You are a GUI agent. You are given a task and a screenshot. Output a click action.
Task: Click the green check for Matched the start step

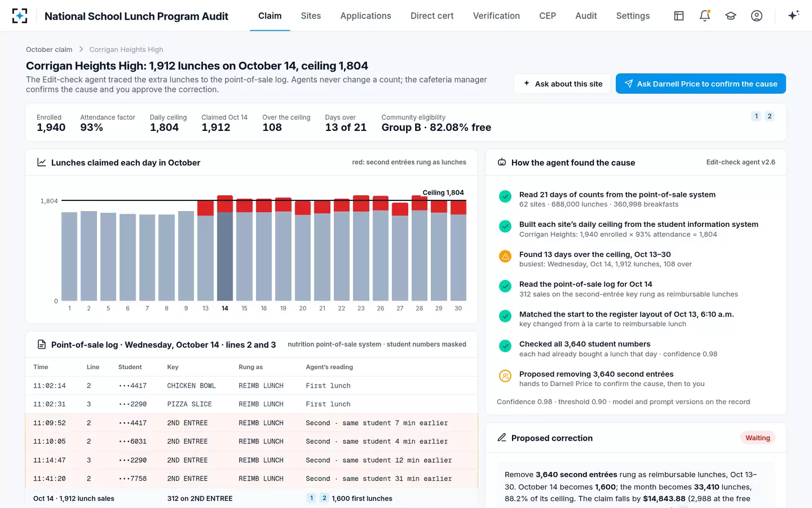[505, 316]
